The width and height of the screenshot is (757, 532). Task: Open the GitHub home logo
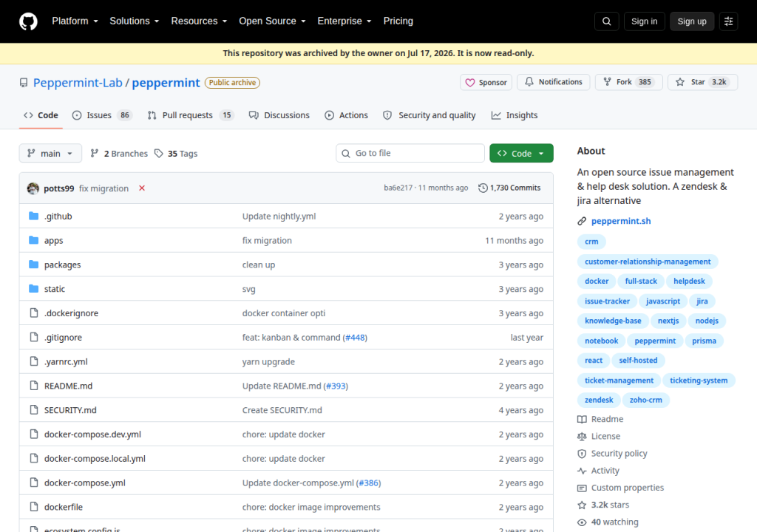click(x=28, y=21)
